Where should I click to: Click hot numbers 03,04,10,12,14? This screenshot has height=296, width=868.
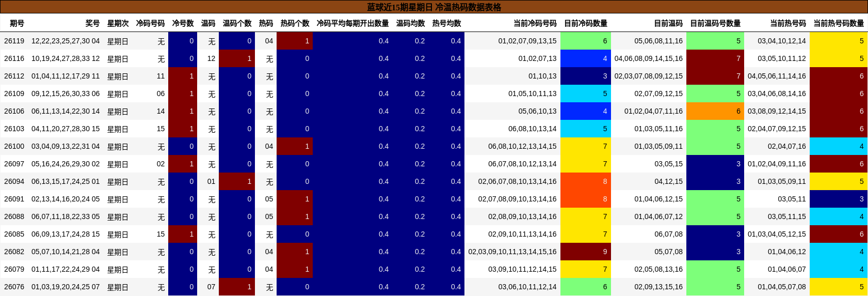[x=782, y=41]
